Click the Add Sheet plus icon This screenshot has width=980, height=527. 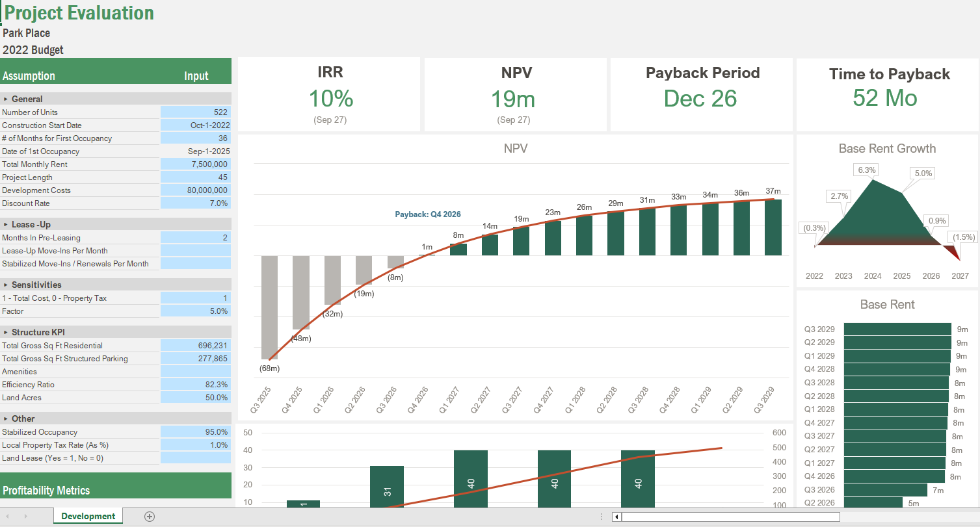(x=149, y=515)
